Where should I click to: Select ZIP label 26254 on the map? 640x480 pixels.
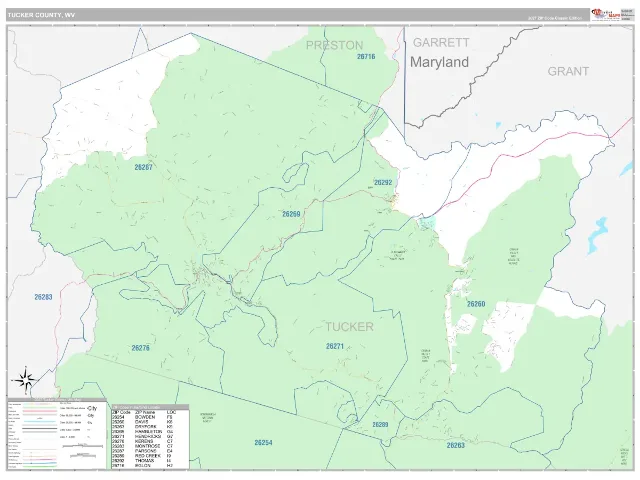coord(263,442)
